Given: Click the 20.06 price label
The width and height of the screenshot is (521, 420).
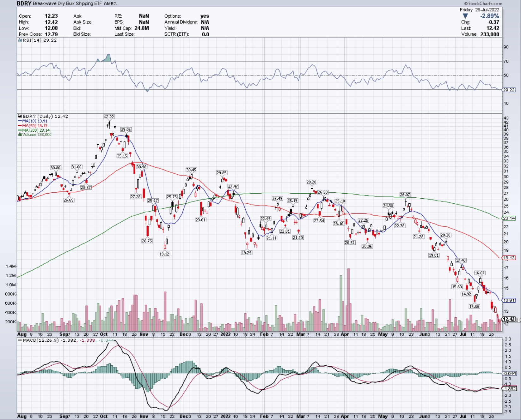Looking at the screenshot, I should 367,247.
